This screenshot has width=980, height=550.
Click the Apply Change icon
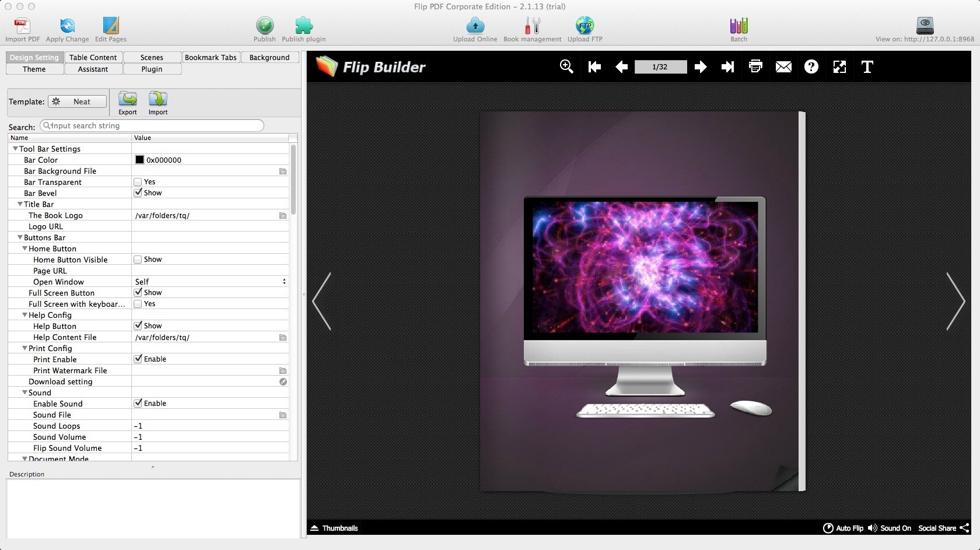[68, 26]
